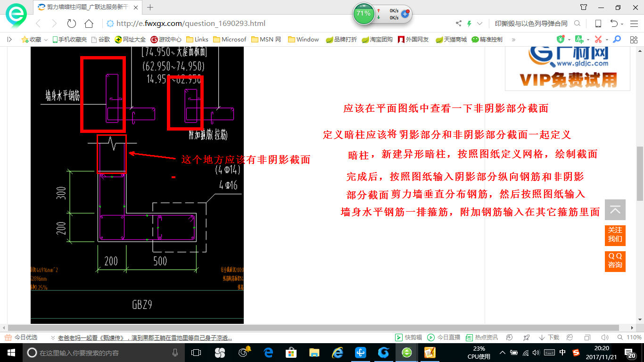Open the 天猫商城 bookmark
Screen dimensions: 644x362
451,40
